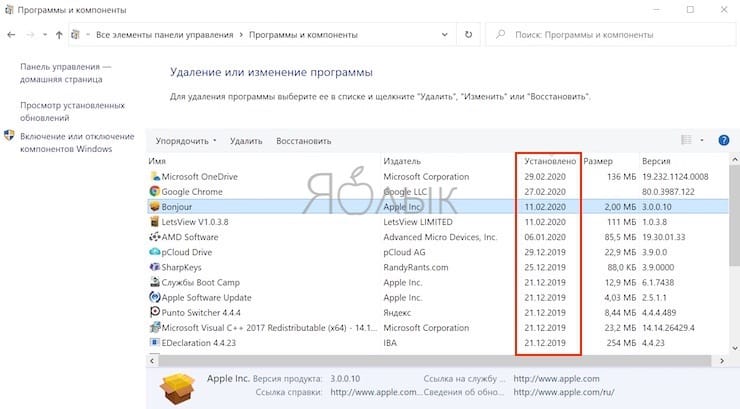
Task: Click the EDeclaration 4.4.23 icon
Action: [154, 342]
